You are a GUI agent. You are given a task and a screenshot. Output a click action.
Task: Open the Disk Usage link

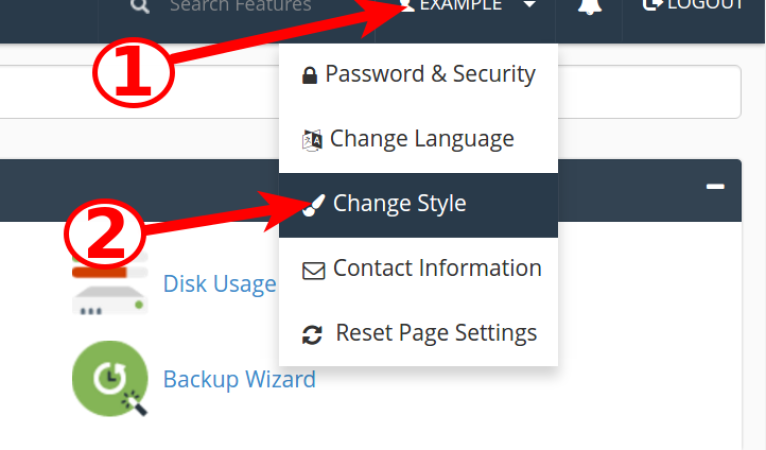[219, 284]
